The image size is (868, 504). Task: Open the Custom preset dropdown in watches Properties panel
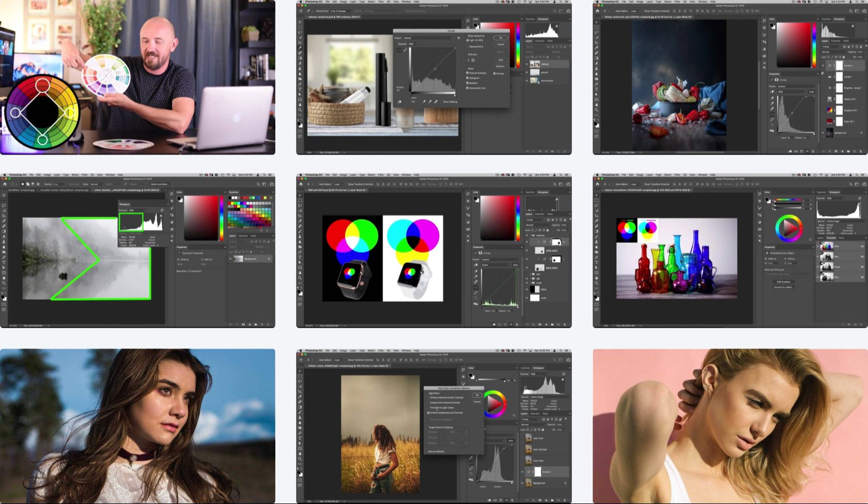click(500, 259)
